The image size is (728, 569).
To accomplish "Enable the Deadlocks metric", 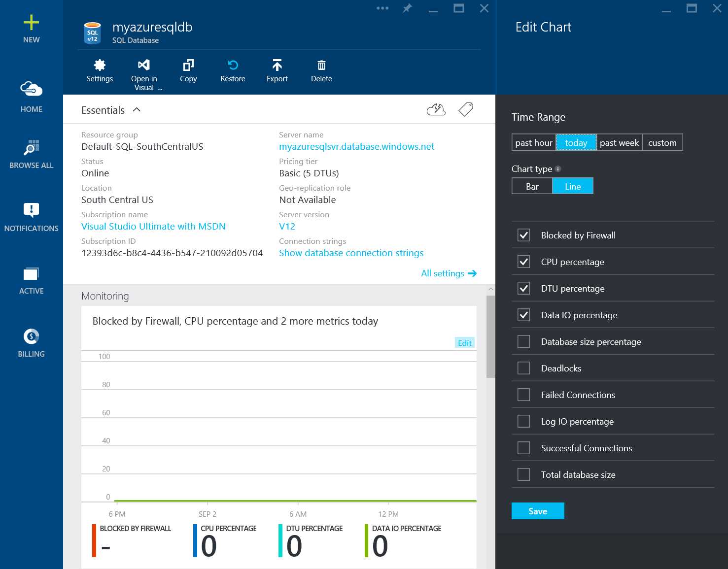I will point(523,368).
